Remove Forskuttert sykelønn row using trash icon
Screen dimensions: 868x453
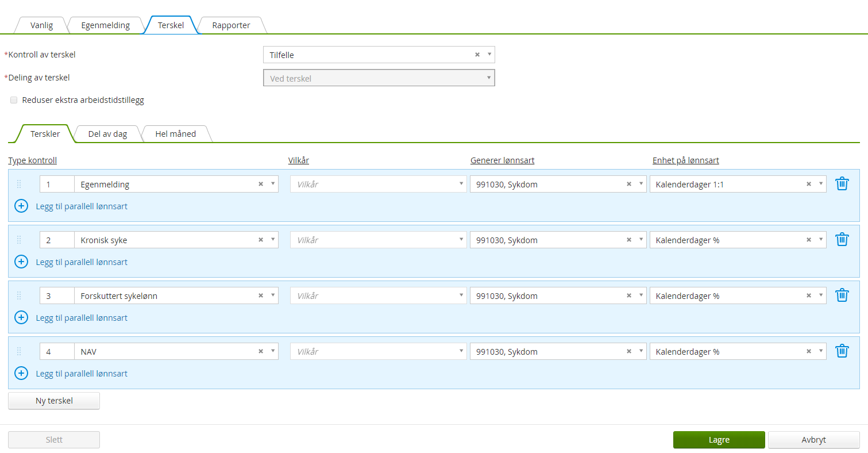tap(842, 295)
